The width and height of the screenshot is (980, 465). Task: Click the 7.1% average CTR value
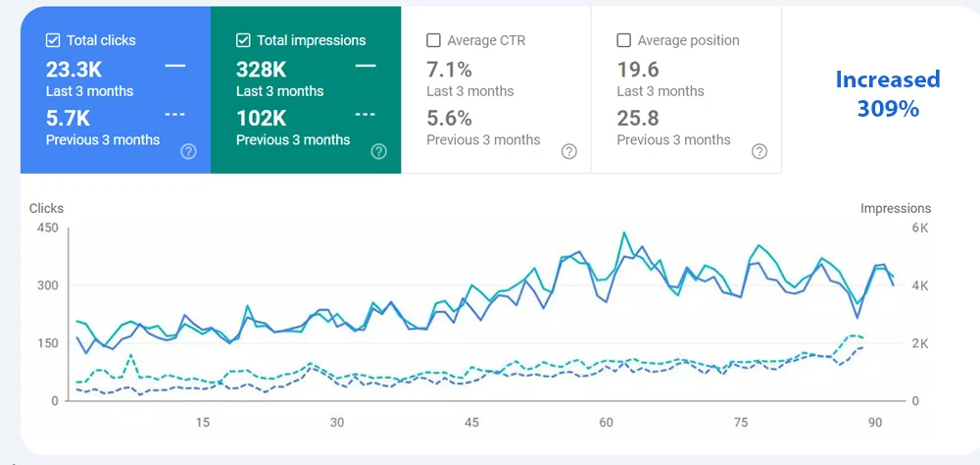point(450,69)
